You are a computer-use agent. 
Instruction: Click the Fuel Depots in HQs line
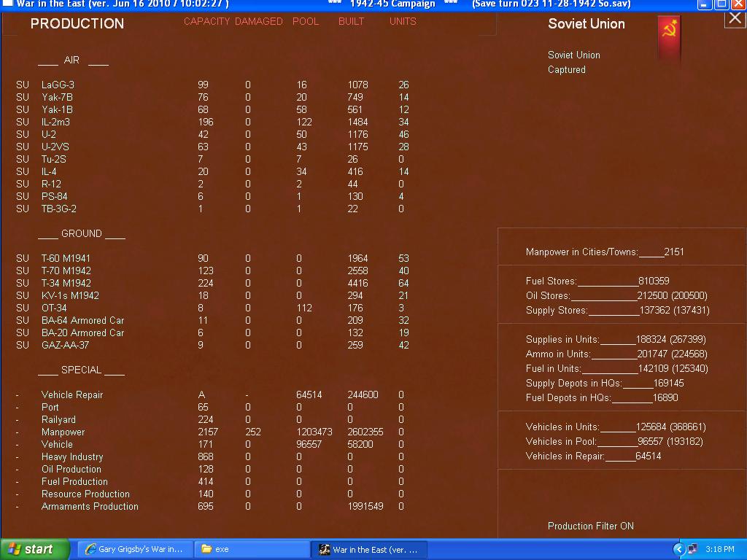coord(602,397)
